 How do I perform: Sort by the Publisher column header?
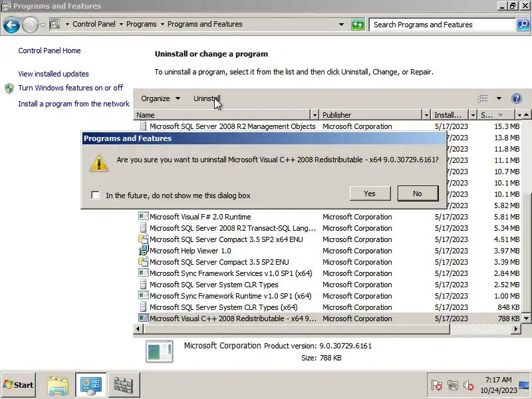tap(371, 115)
